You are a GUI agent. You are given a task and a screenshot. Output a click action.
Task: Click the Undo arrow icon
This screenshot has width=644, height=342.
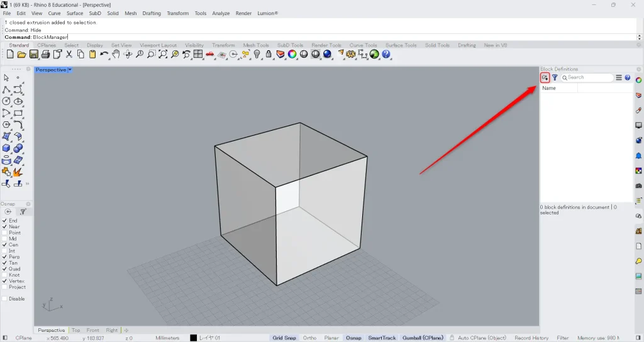pos(104,55)
